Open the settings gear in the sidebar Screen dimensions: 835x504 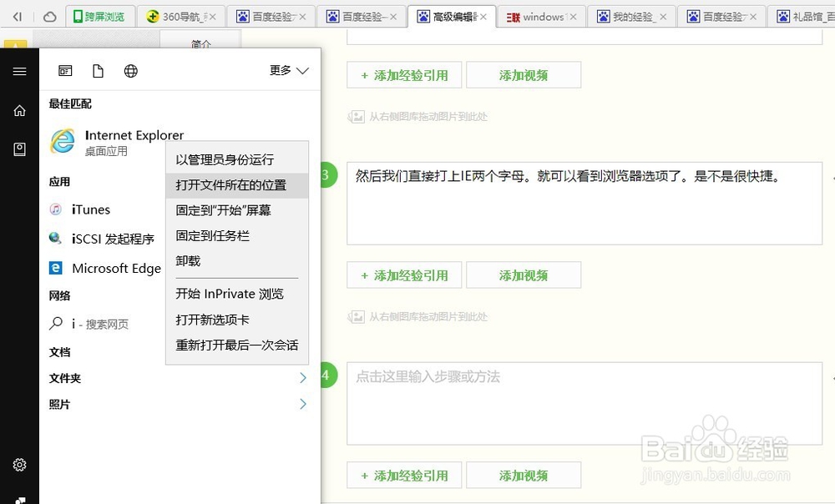[x=20, y=465]
